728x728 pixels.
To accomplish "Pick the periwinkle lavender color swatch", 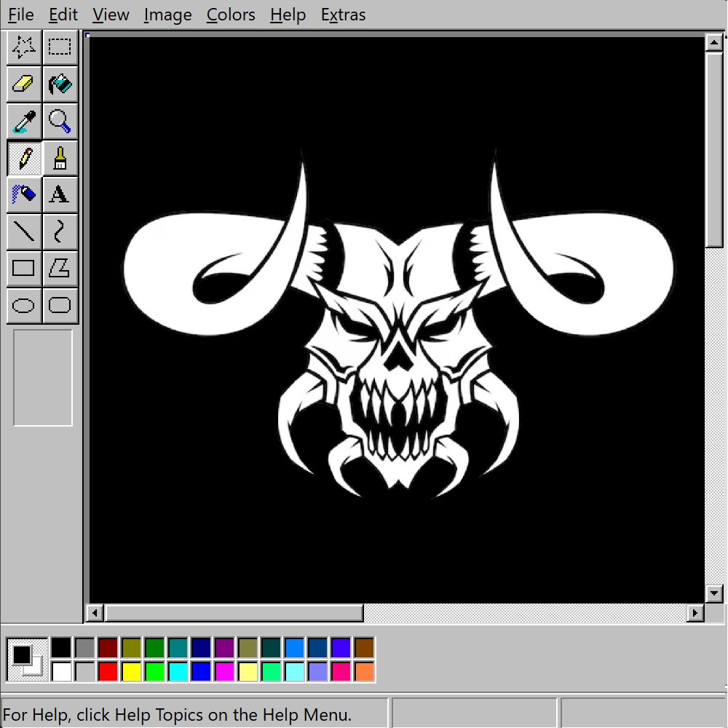I will pyautogui.click(x=318, y=671).
